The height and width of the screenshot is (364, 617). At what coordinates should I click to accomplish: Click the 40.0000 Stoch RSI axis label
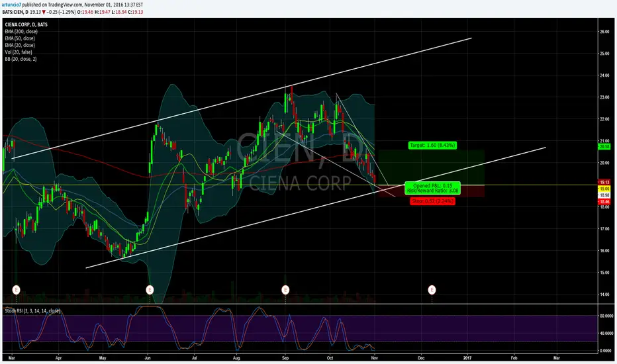point(606,334)
